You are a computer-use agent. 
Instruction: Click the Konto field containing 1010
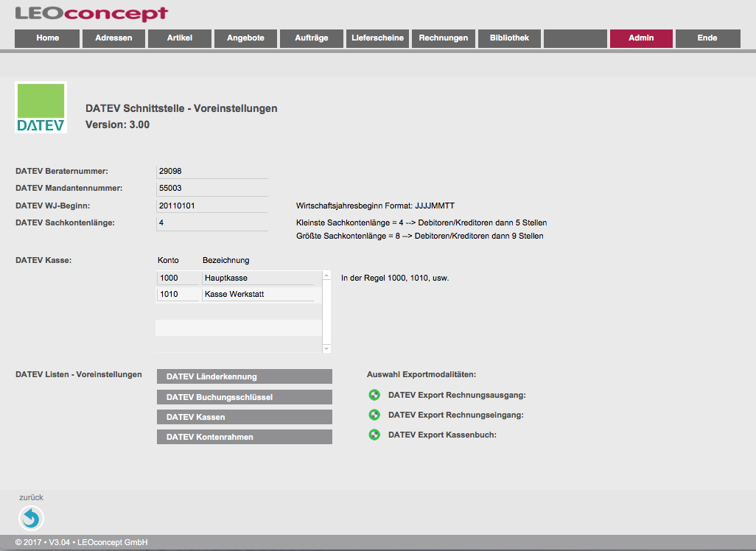(178, 294)
